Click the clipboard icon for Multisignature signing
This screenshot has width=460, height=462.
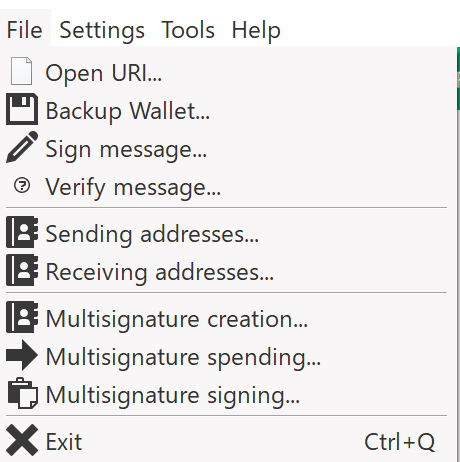[22, 393]
